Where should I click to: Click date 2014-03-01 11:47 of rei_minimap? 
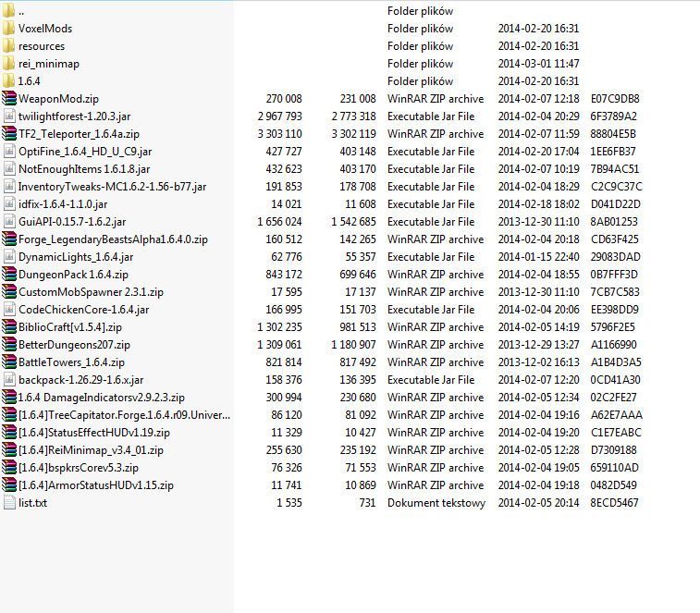pyautogui.click(x=539, y=64)
